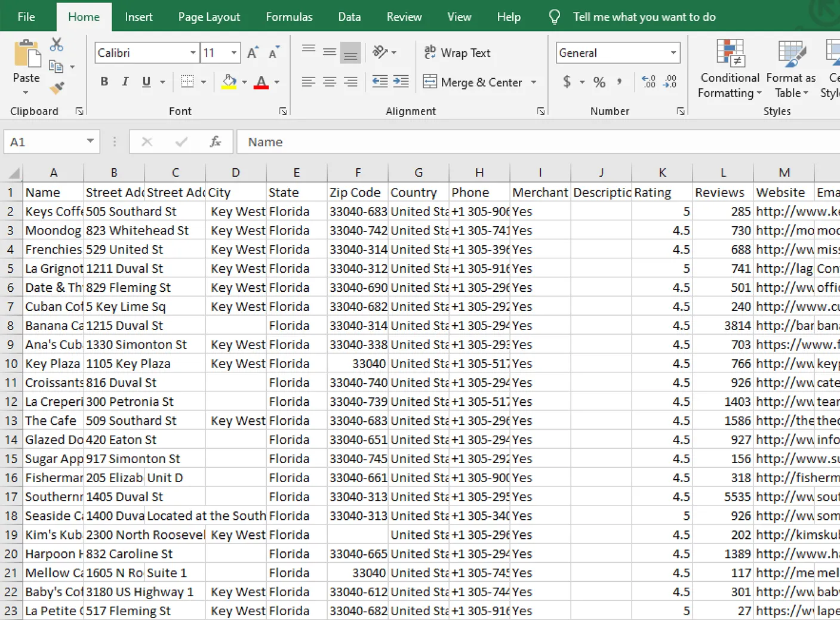The height and width of the screenshot is (620, 840).
Task: Open the Calibri font name dropdown
Action: click(x=193, y=53)
